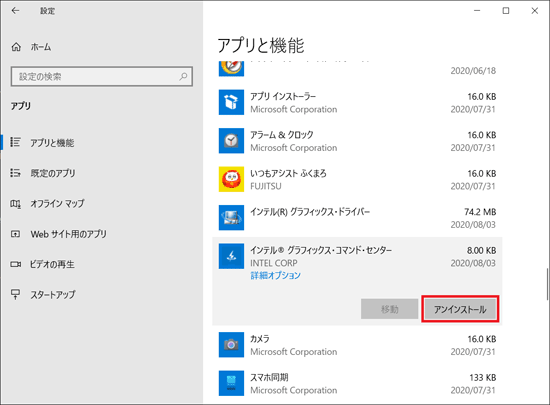Viewport: 550px width, 405px height.
Task: Click the アプリと機能 sidebar list icon
Action: (x=15, y=142)
